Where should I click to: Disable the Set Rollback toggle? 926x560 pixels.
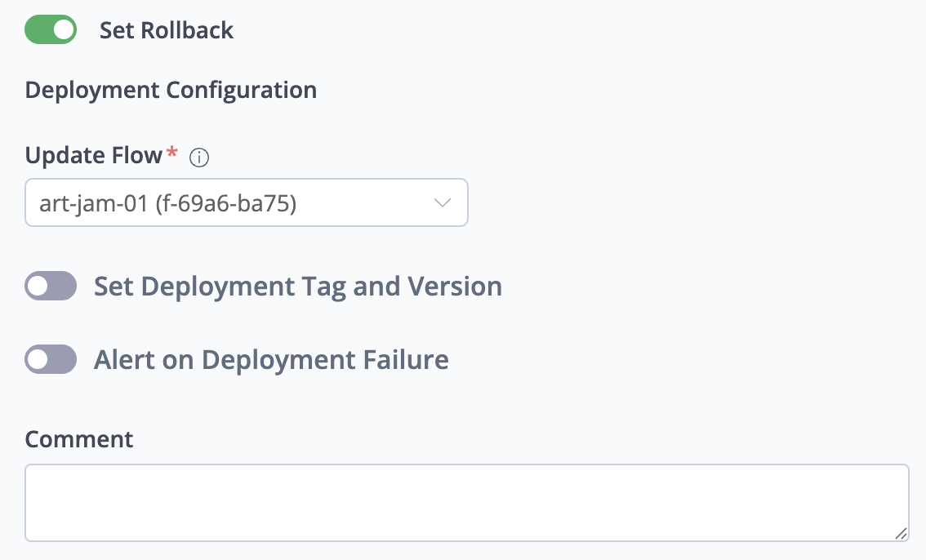(x=51, y=31)
